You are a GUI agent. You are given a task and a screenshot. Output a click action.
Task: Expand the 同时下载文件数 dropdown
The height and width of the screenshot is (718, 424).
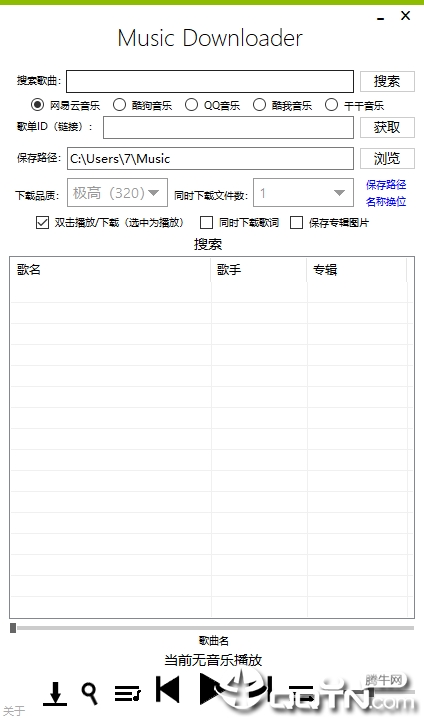(x=303, y=193)
